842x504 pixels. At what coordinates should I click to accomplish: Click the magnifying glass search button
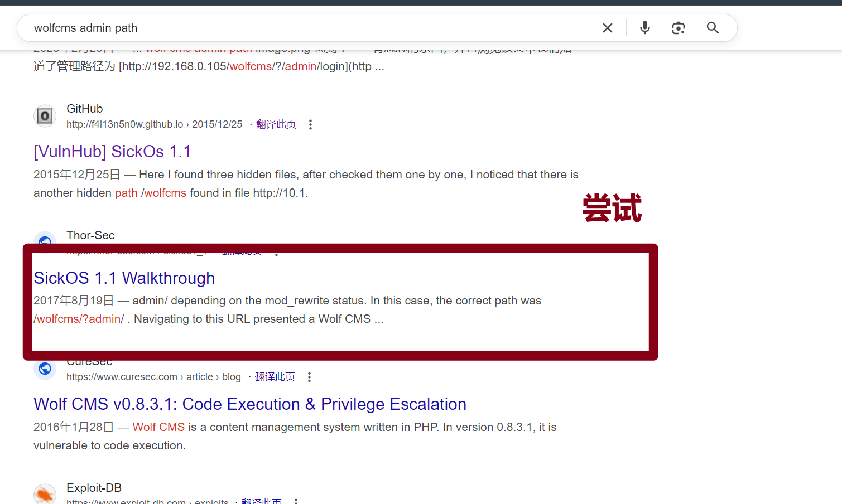[713, 28]
